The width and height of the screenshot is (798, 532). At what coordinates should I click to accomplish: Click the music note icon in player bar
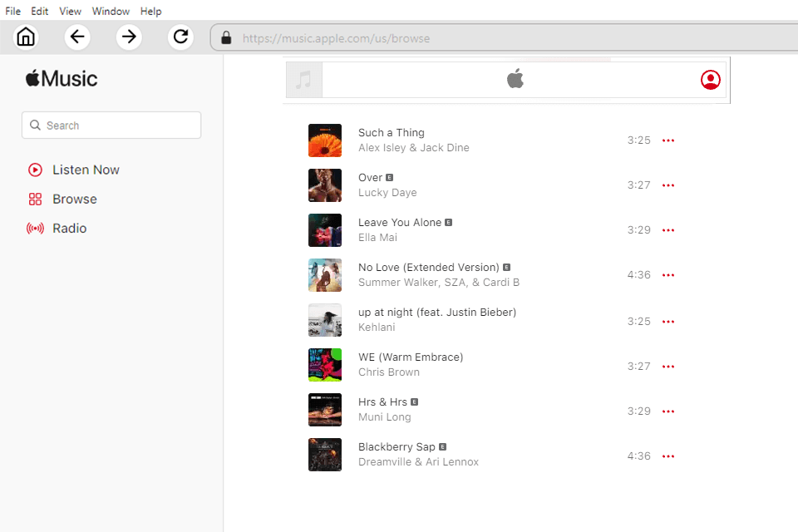(304, 80)
